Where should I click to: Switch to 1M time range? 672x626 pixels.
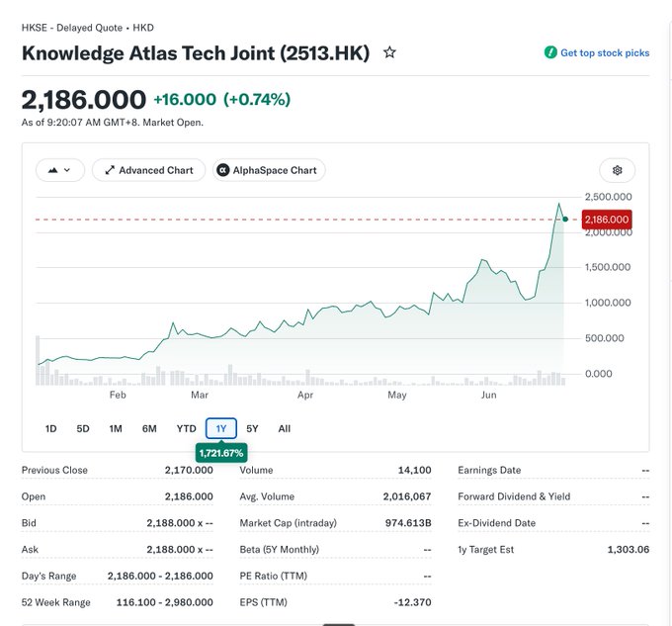(116, 428)
